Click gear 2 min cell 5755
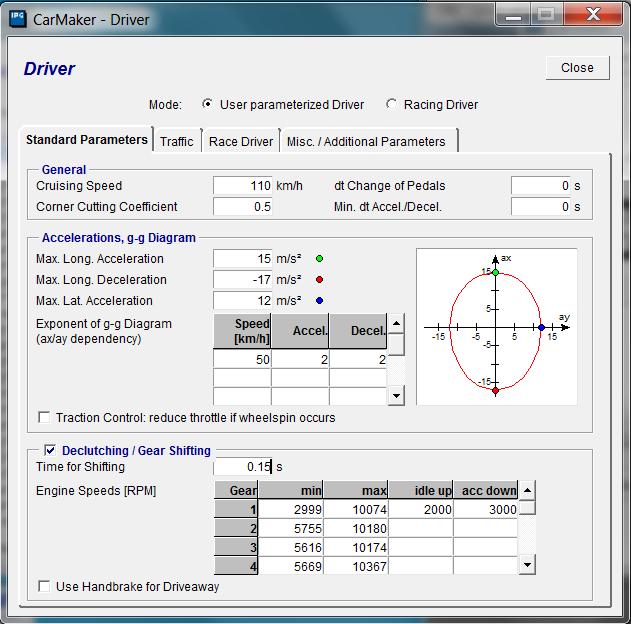This screenshot has width=631, height=624. [291, 528]
